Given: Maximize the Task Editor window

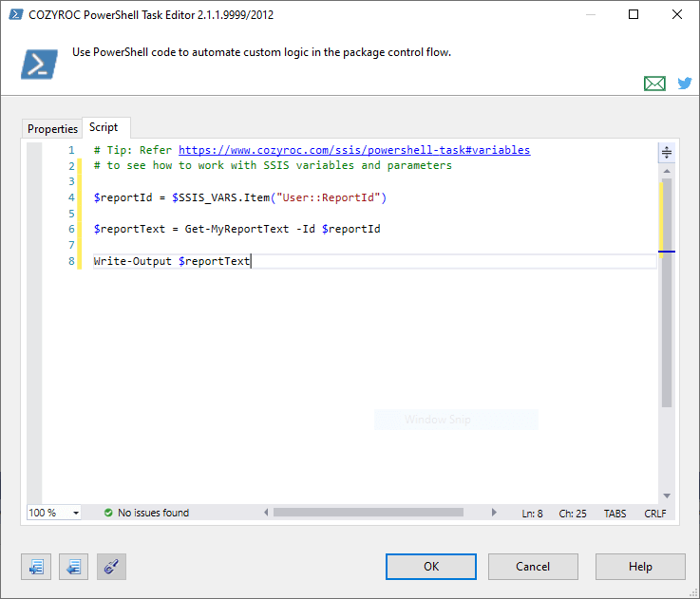Looking at the screenshot, I should coord(633,14).
